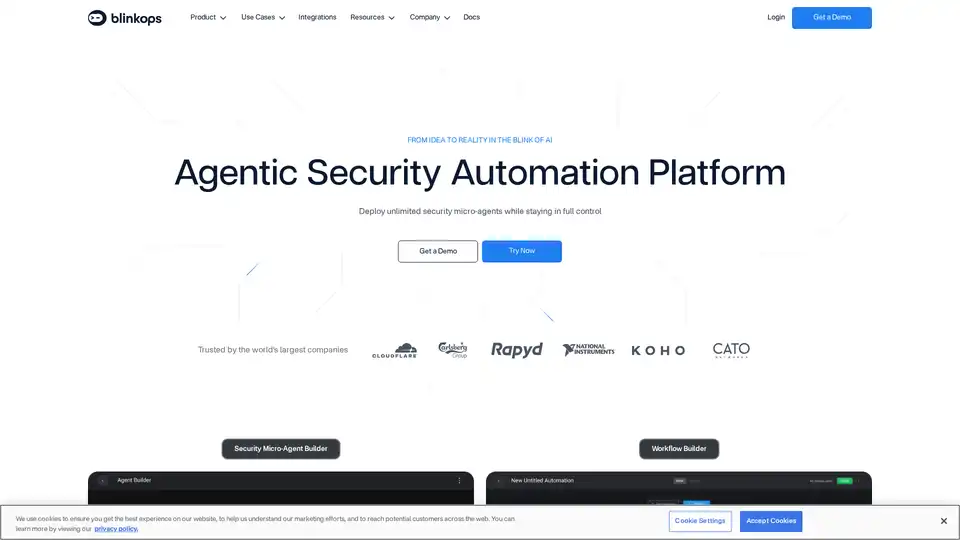Open the Resources dropdown menu
The height and width of the screenshot is (540, 960).
[x=372, y=17]
